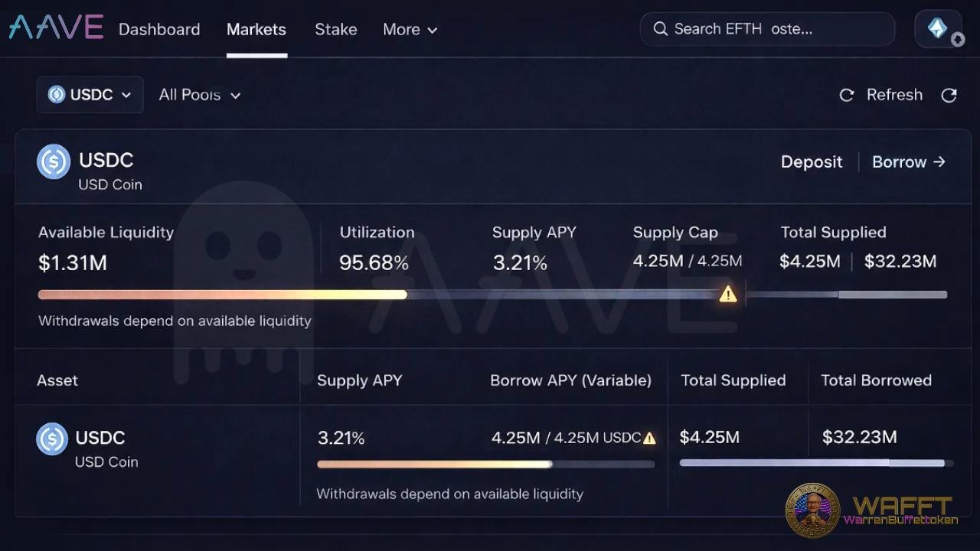This screenshot has width=980, height=551.
Task: Click the search magnifier icon
Action: [x=660, y=29]
